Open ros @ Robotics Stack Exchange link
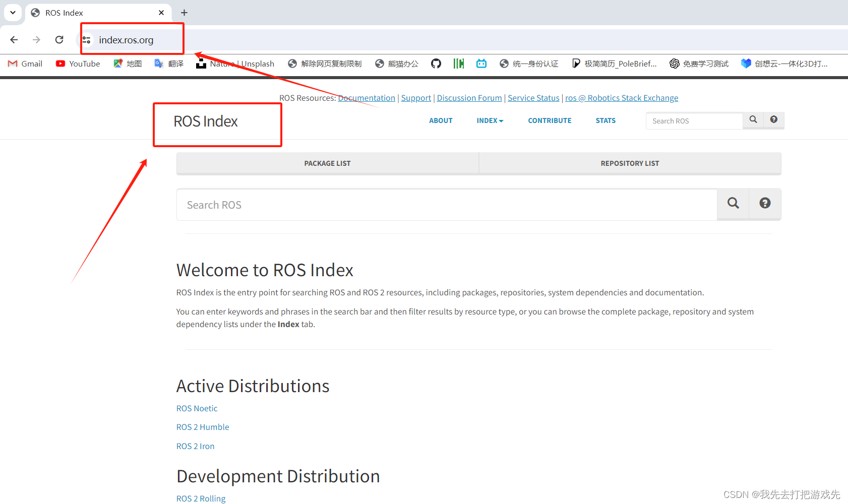 click(622, 98)
